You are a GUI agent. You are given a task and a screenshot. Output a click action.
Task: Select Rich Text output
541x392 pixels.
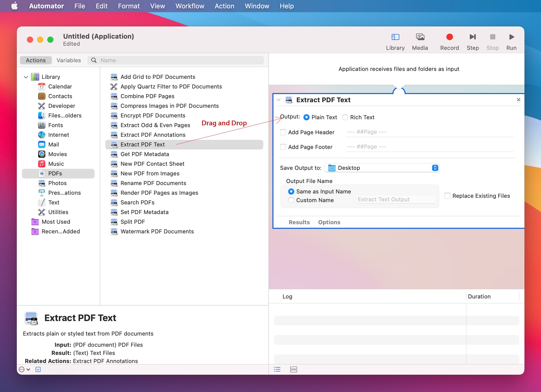coord(345,117)
